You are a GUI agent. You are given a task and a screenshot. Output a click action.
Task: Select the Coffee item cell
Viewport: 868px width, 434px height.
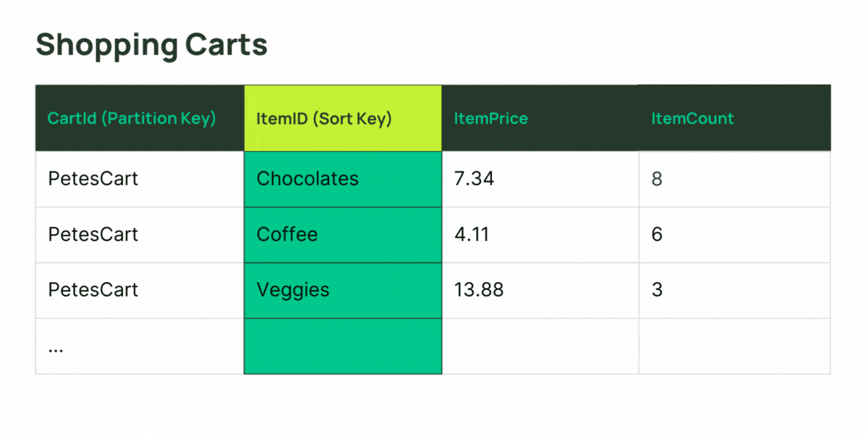[x=343, y=235]
